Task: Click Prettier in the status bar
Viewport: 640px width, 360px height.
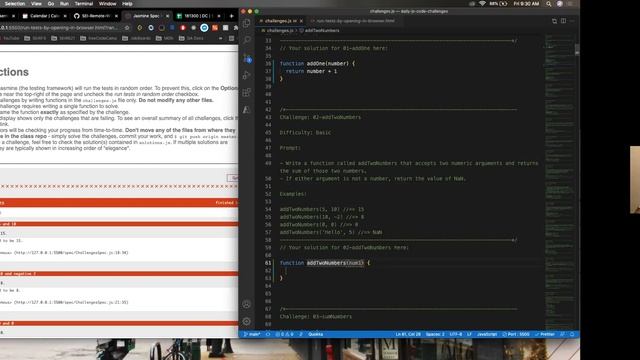Action: (x=544, y=334)
